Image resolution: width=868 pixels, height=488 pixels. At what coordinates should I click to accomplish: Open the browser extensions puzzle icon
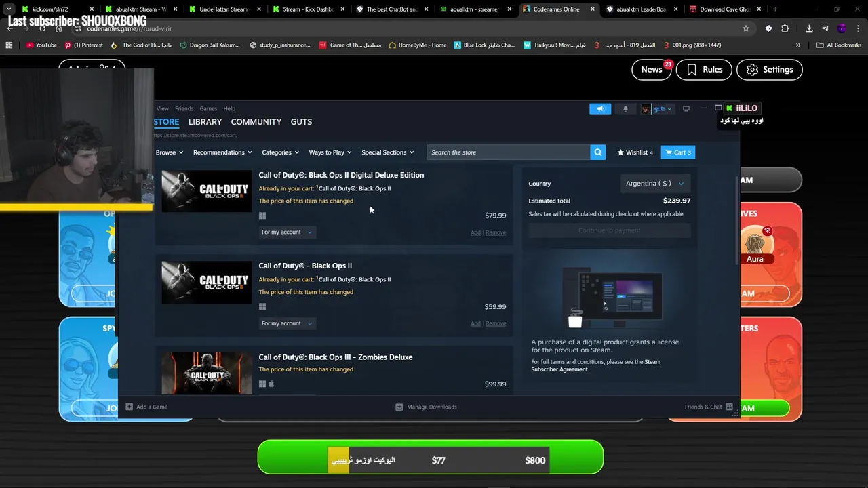pyautogui.click(x=785, y=28)
